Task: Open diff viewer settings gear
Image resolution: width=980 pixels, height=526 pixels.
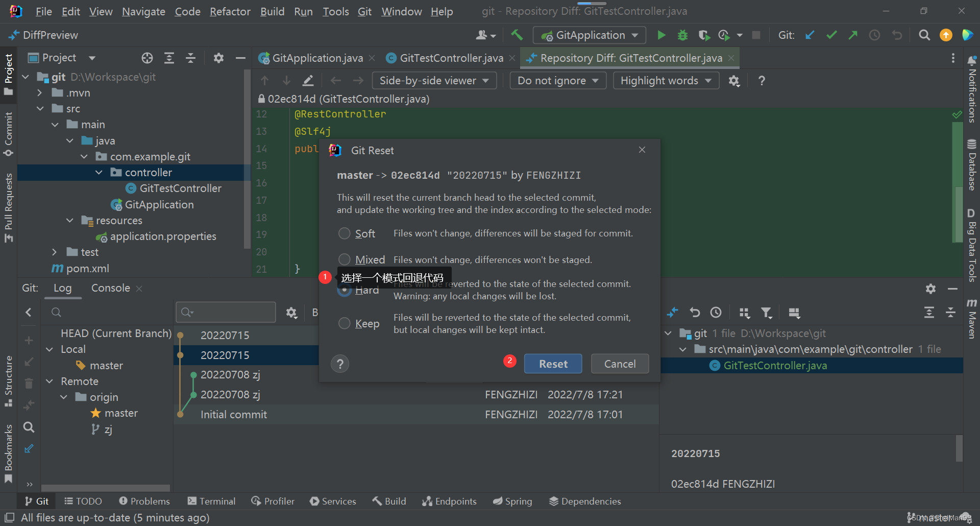Action: coord(734,81)
